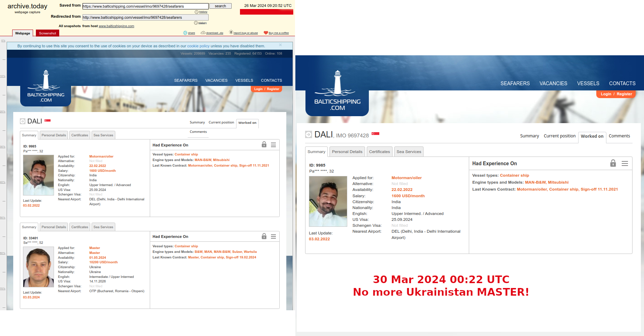644x336 pixels.
Task: Click the photo of seafarer ID 9985 left card
Action: point(38,175)
